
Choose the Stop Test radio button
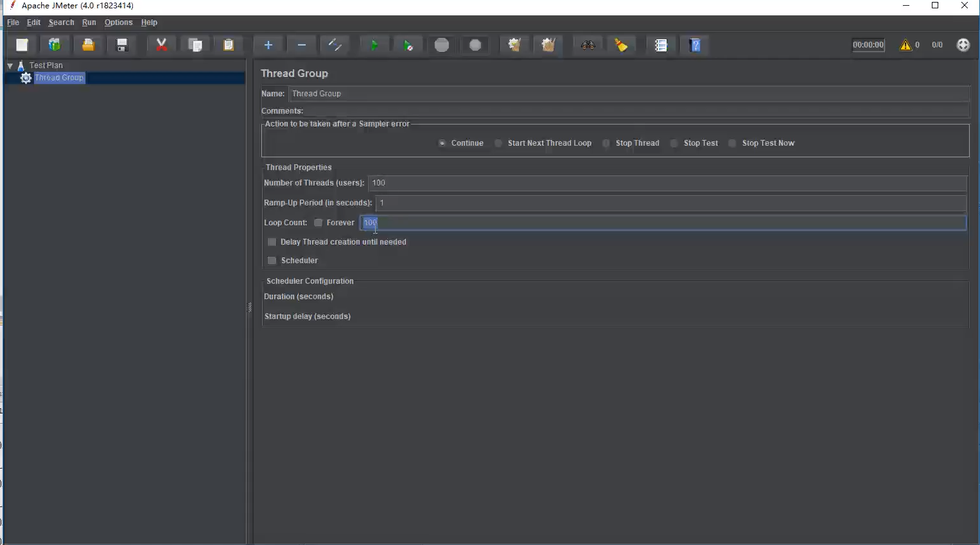[x=674, y=143]
